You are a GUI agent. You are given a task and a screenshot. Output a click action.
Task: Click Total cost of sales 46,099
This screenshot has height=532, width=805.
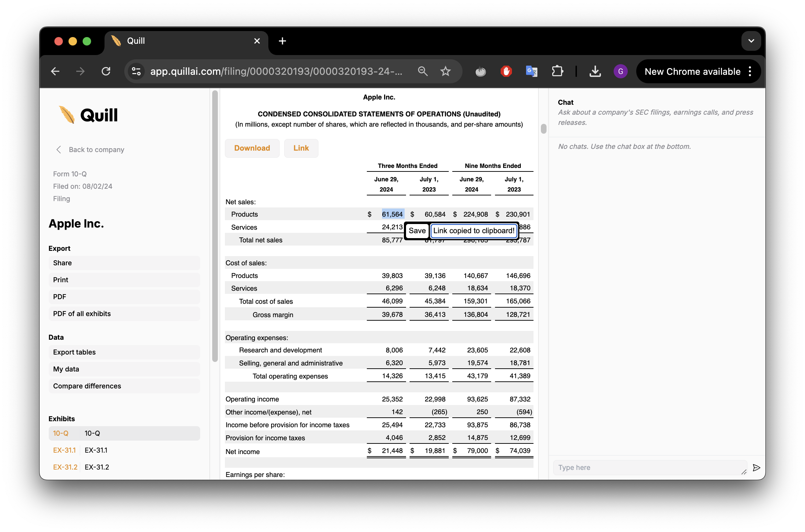click(x=392, y=301)
